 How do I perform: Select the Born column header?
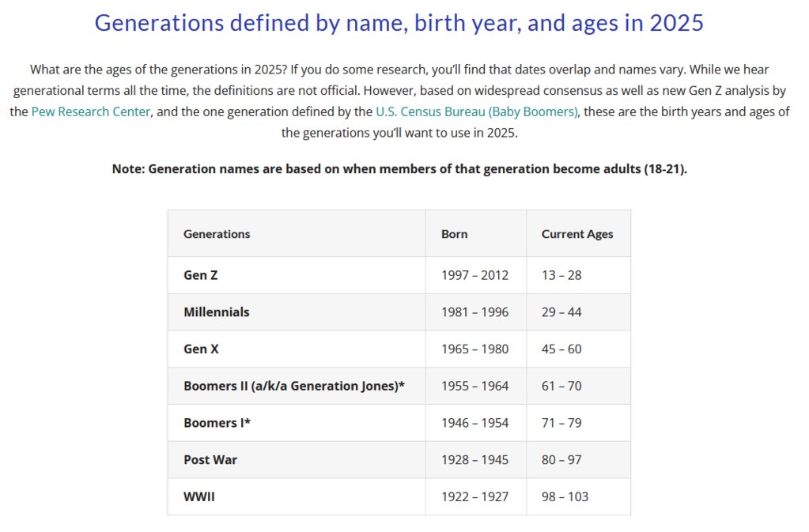(x=455, y=234)
